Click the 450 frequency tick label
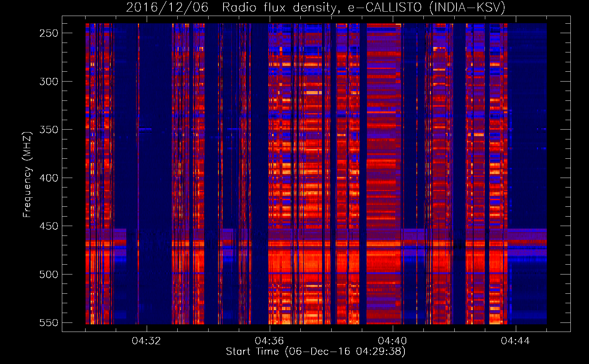Screen dimensions: 589x364 click(x=49, y=226)
